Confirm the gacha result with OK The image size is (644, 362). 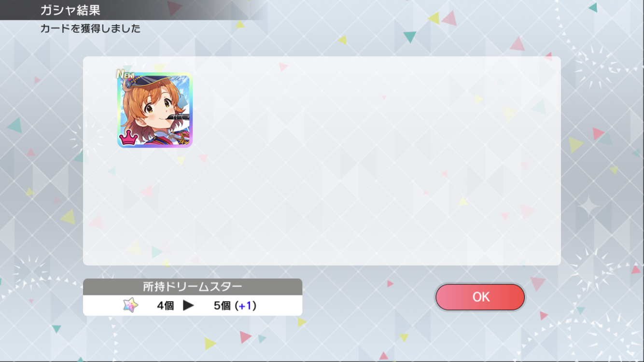pos(480,297)
